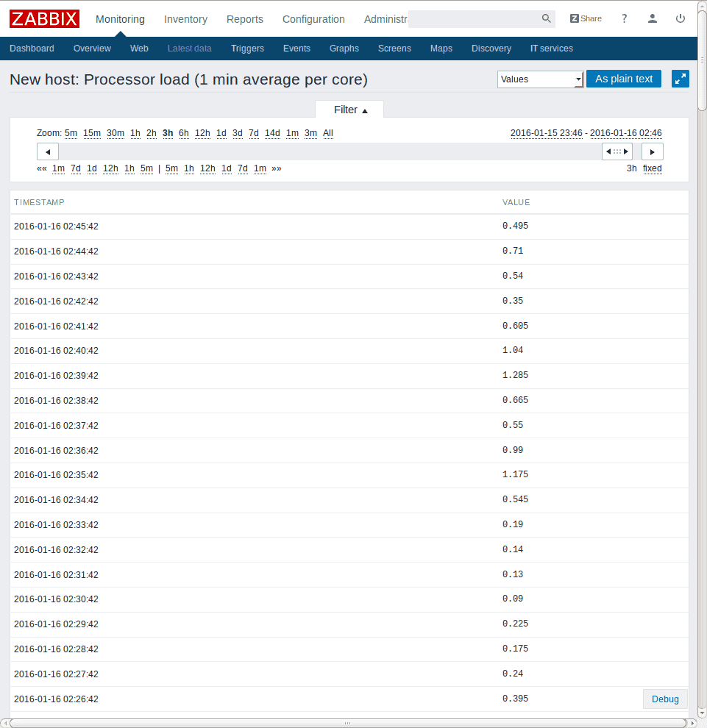Click the Zabbix logo

(x=44, y=18)
